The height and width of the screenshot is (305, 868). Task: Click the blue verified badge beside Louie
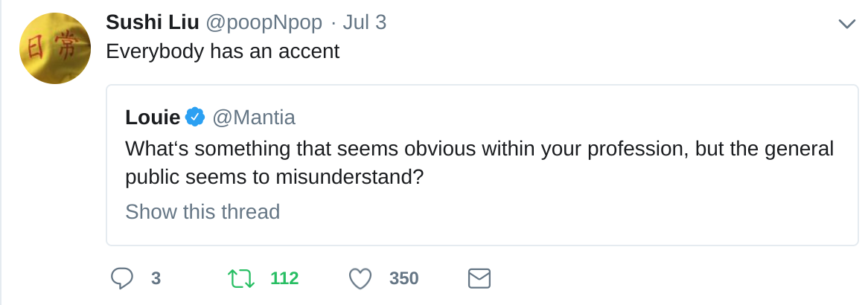[196, 117]
